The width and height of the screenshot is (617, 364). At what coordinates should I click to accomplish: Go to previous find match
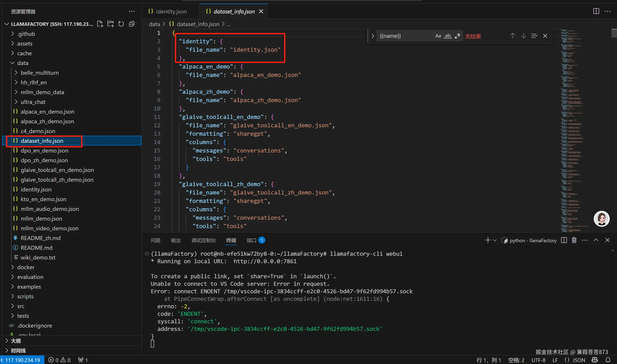(x=512, y=36)
